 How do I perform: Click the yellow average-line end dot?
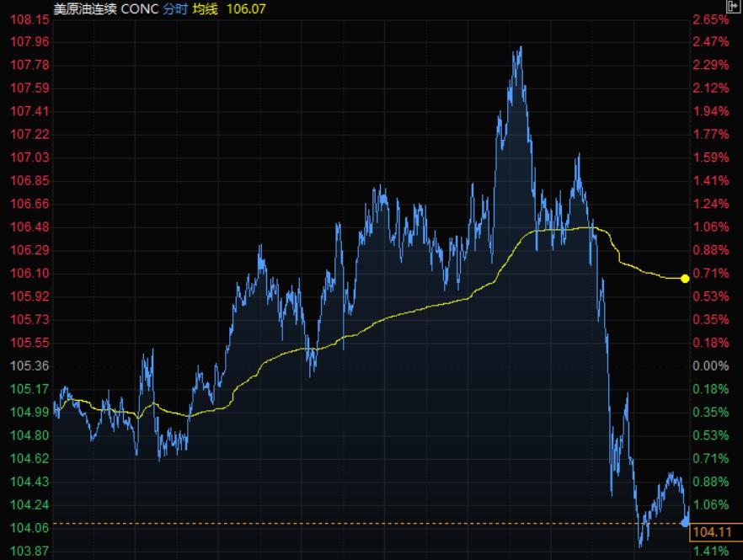pyautogui.click(x=685, y=278)
